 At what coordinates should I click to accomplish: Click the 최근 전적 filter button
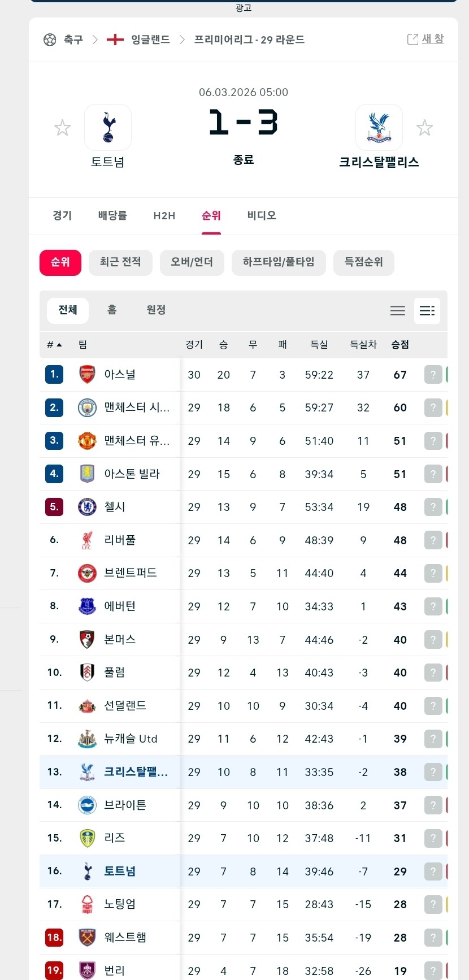[120, 262]
